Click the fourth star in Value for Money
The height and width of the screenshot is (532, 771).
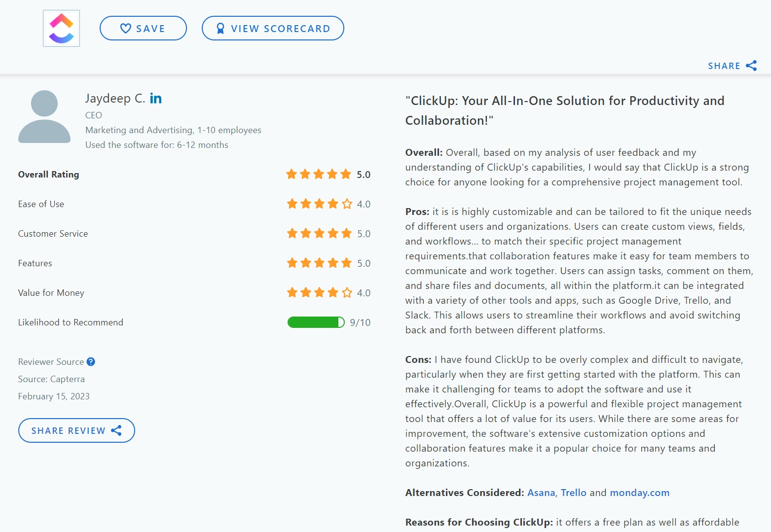click(332, 292)
